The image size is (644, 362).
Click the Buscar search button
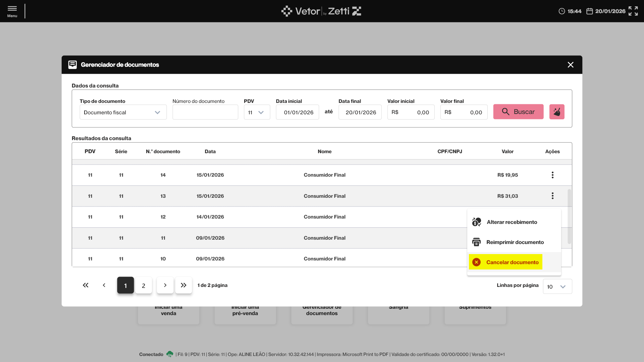click(x=518, y=112)
